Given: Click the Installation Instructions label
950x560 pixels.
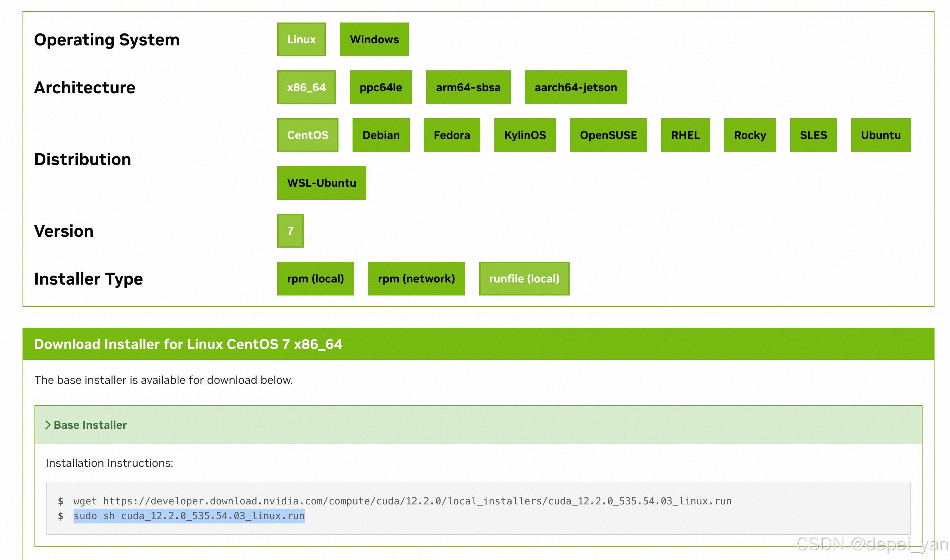Looking at the screenshot, I should click(x=109, y=463).
